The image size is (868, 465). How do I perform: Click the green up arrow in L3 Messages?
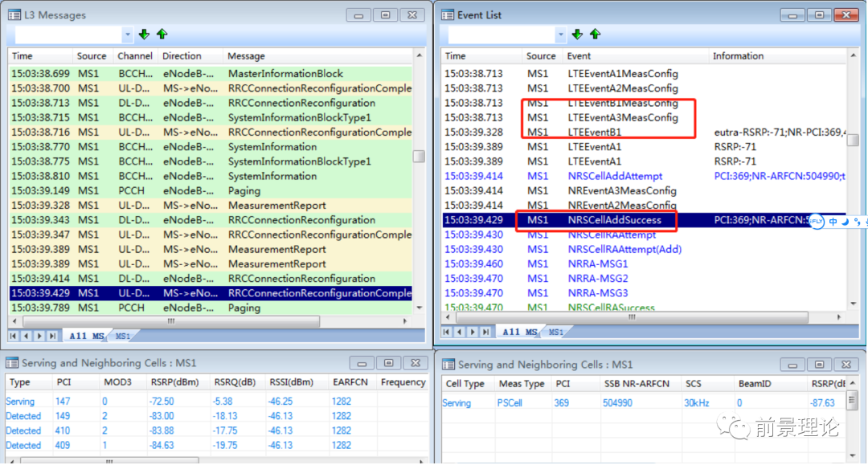(162, 35)
